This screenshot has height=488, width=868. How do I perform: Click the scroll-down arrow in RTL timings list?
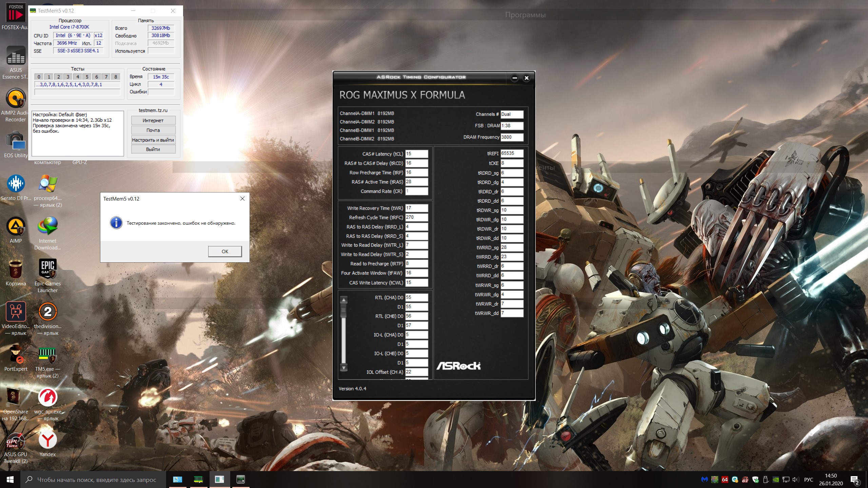[x=343, y=368]
